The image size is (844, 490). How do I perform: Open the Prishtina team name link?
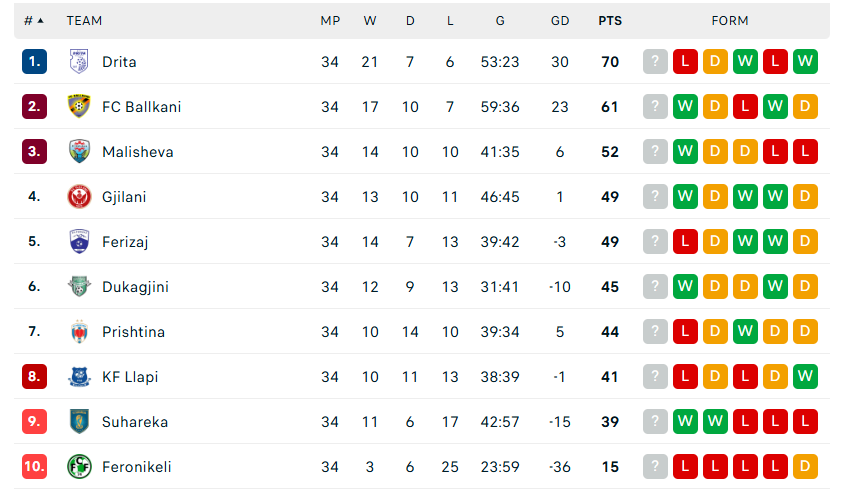133,332
